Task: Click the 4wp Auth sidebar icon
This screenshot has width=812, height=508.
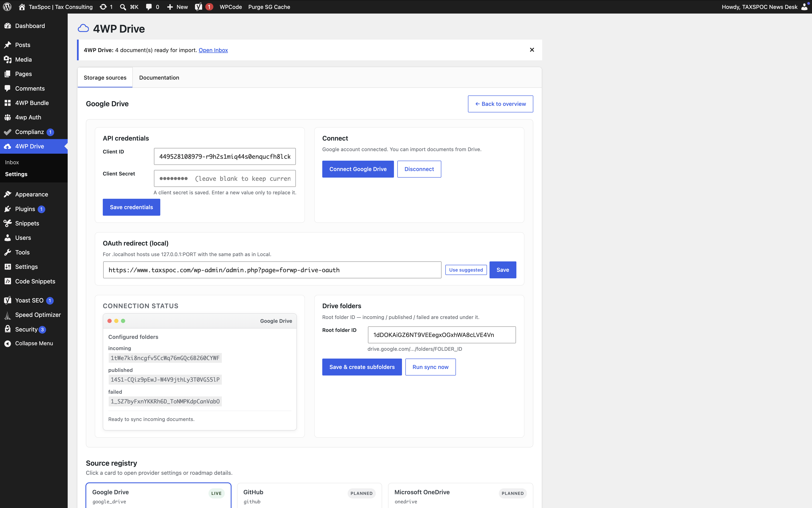Action: (x=7, y=117)
